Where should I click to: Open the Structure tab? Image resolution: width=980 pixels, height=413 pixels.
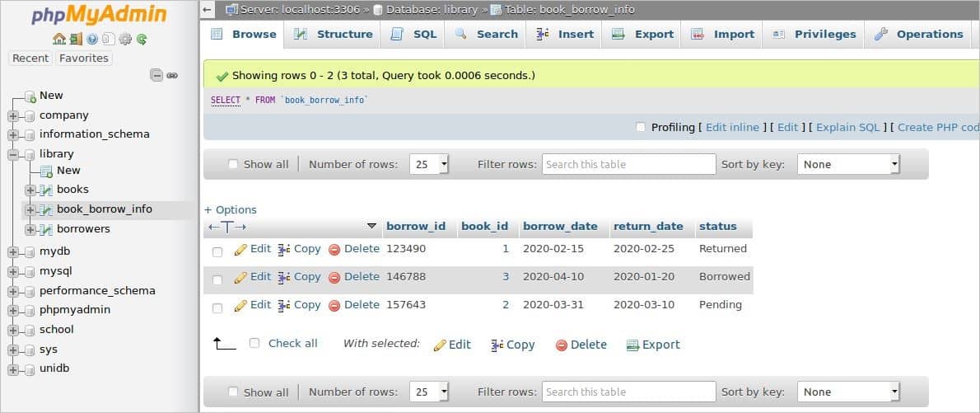point(334,35)
